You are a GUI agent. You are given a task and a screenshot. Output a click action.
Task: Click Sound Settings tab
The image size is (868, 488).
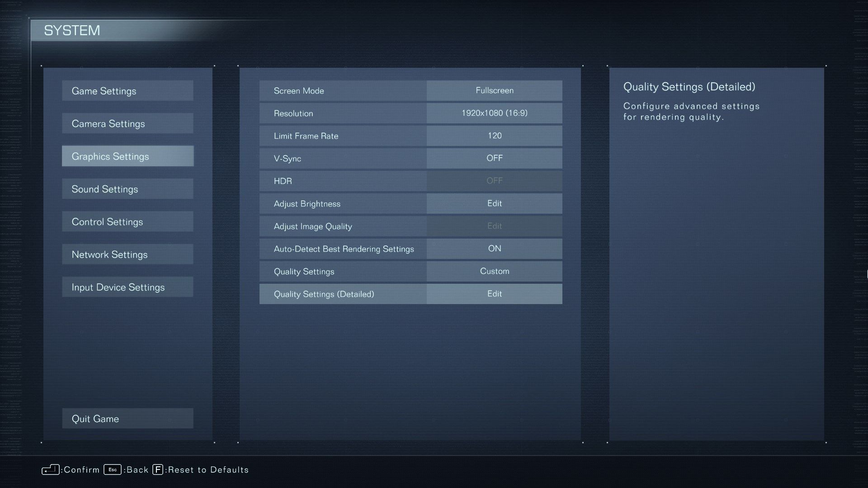coord(128,188)
